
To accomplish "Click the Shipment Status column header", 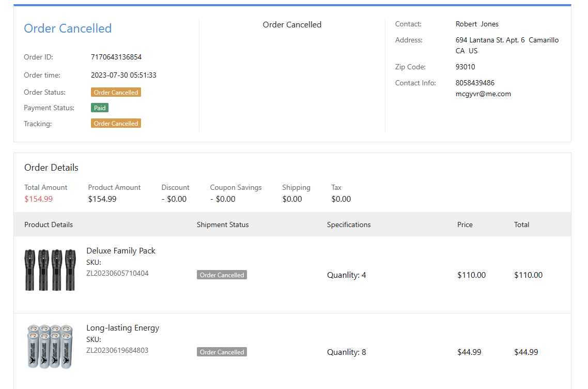I will pyautogui.click(x=223, y=225).
